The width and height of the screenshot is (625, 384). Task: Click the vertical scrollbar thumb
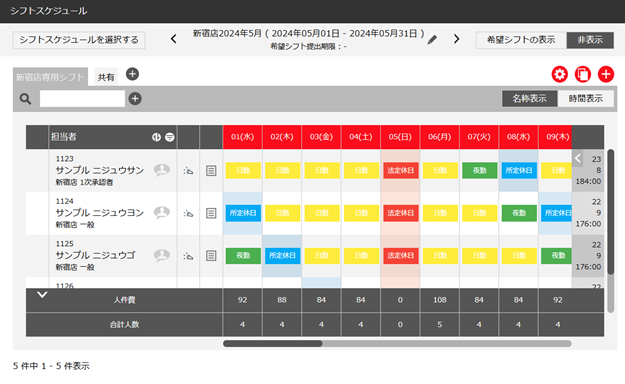[610, 212]
